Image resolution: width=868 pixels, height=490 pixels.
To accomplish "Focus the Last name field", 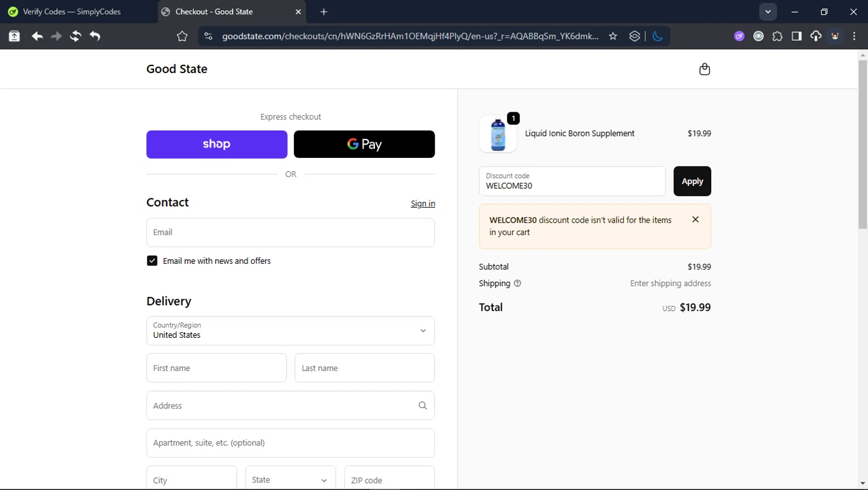I will click(365, 368).
